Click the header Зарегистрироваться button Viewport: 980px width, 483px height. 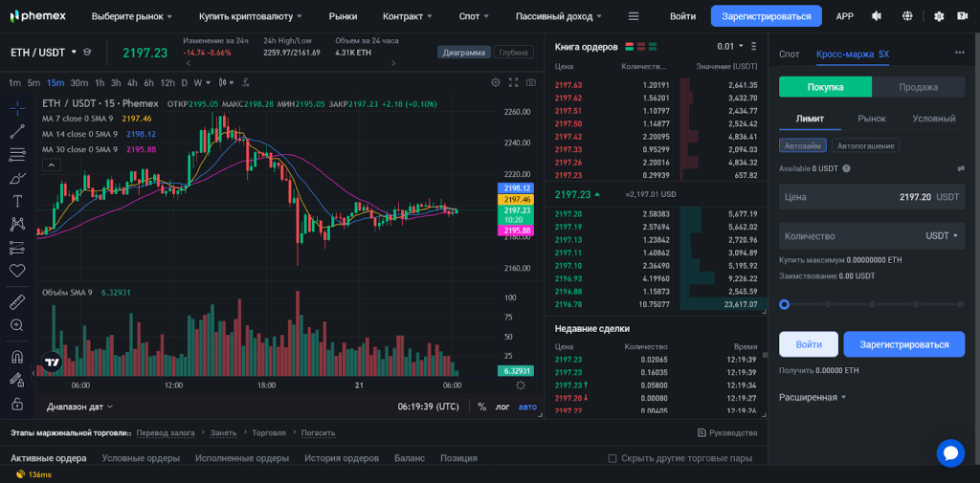tap(767, 16)
